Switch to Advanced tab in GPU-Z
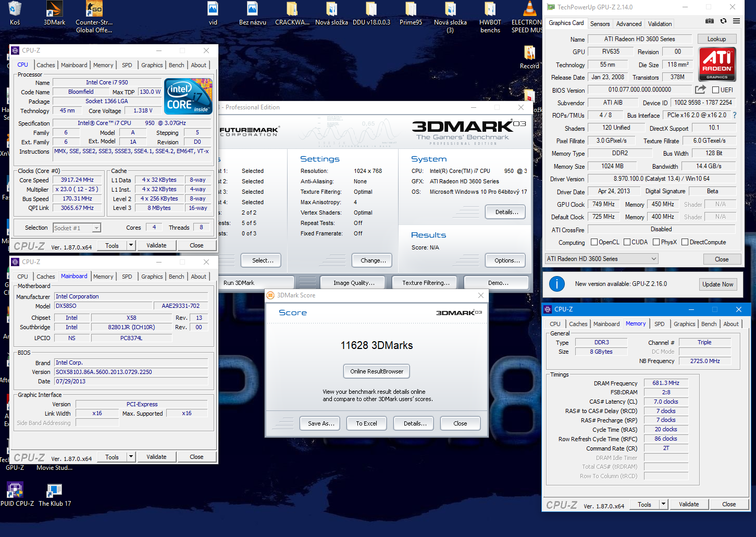The image size is (756, 537). 629,24
